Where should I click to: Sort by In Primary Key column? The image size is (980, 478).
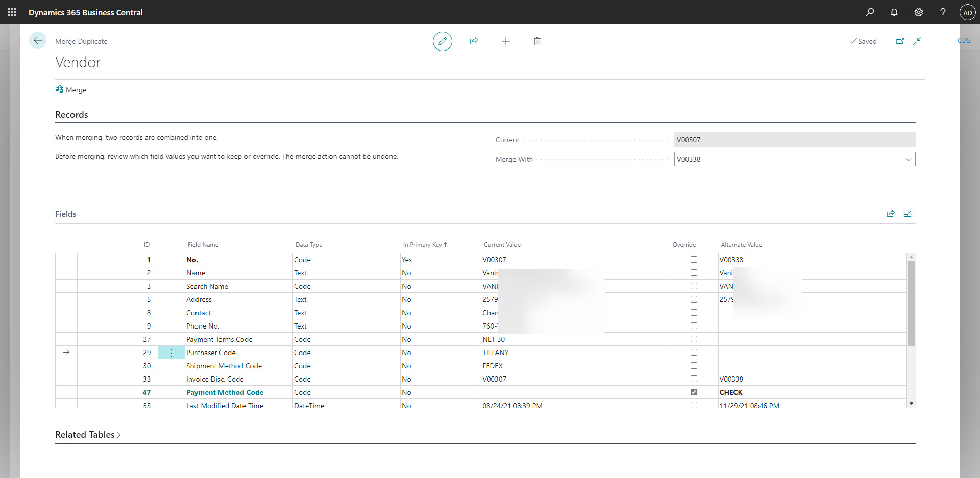425,245
